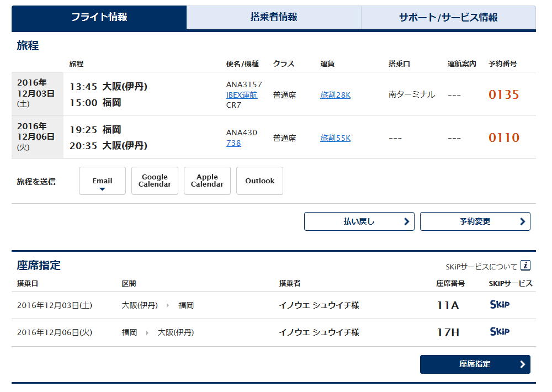Click reservation number 0135

(x=503, y=94)
